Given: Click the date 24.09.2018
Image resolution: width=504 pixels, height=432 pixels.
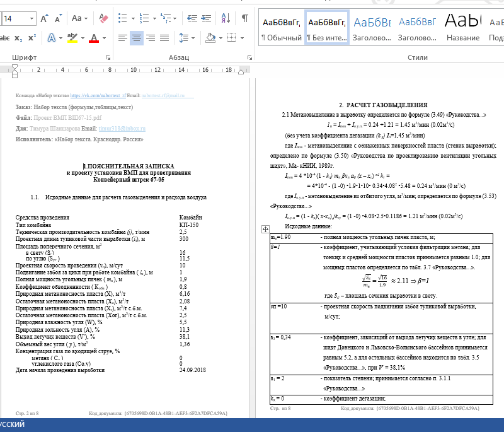Looking at the screenshot, I should 193,370.
